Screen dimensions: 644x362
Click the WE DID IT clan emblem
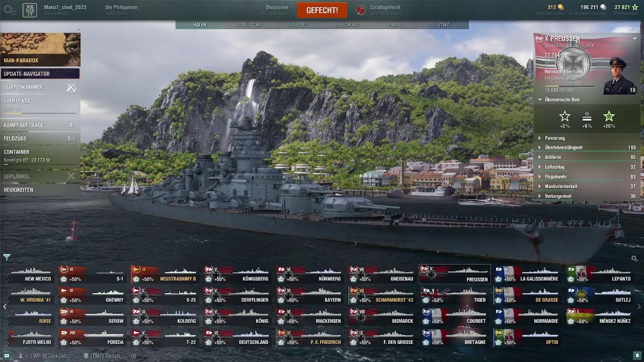[30, 10]
